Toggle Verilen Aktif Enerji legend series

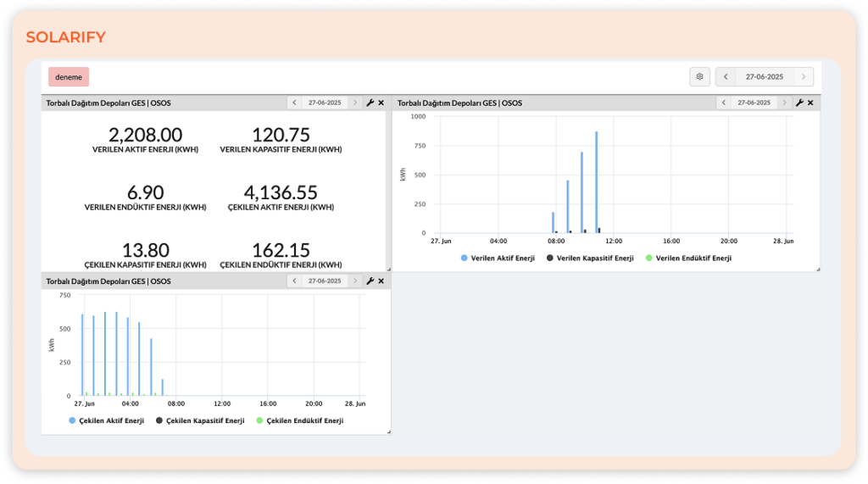click(x=498, y=258)
